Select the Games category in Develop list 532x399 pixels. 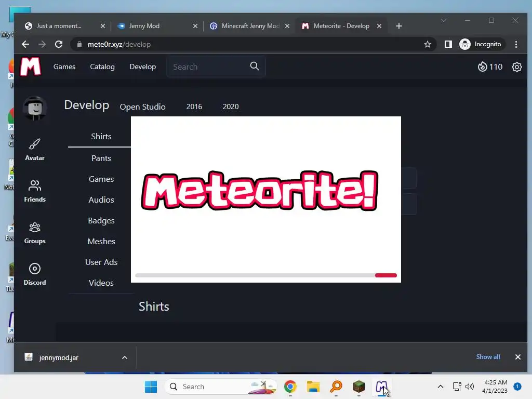click(x=101, y=179)
